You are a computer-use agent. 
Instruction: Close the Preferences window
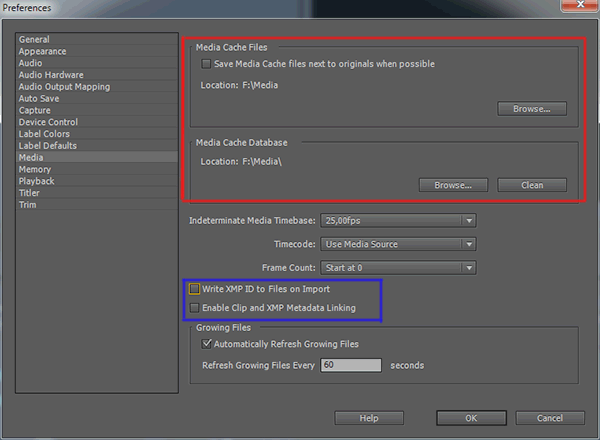[x=580, y=5]
